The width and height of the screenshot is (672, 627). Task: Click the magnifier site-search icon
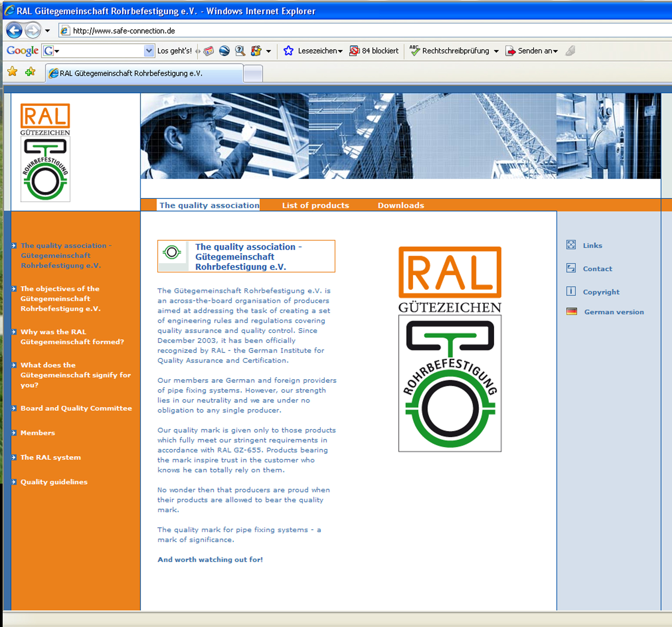[240, 51]
